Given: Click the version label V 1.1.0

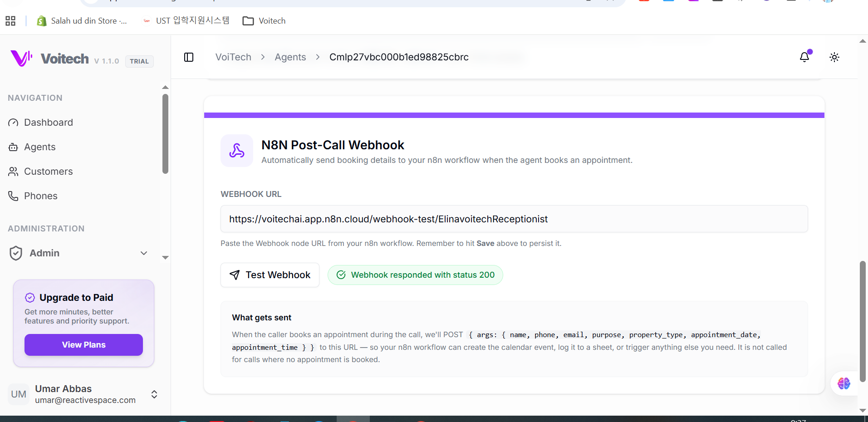Looking at the screenshot, I should (x=107, y=61).
